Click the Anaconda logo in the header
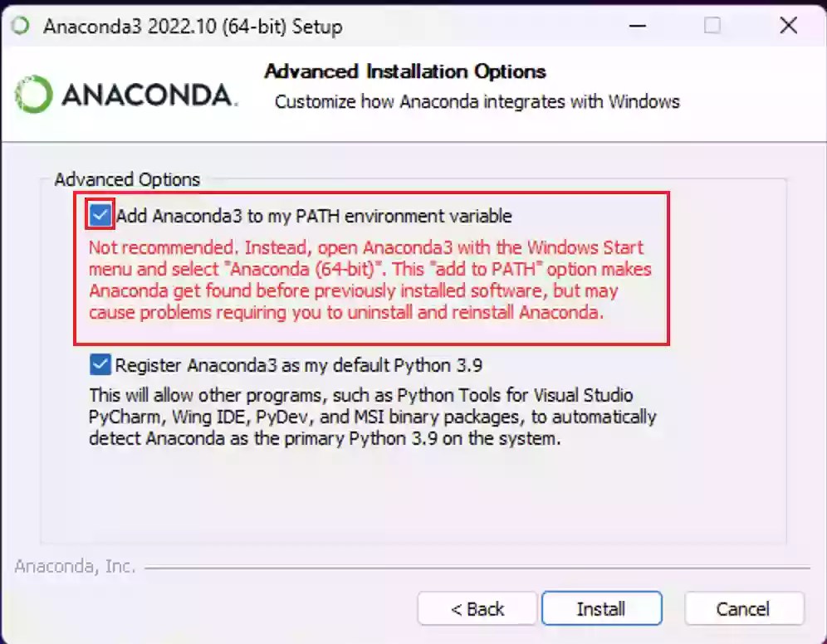827x644 pixels. (x=125, y=94)
